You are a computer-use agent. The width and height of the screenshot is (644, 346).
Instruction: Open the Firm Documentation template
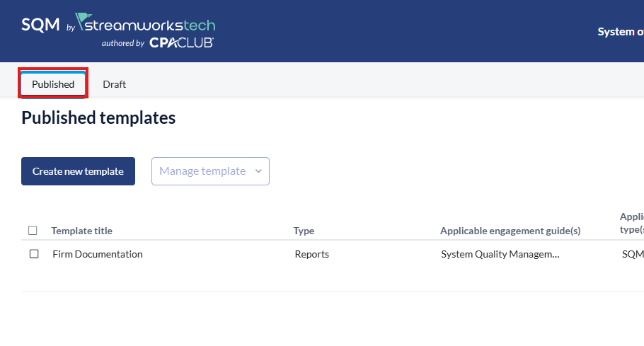98,254
